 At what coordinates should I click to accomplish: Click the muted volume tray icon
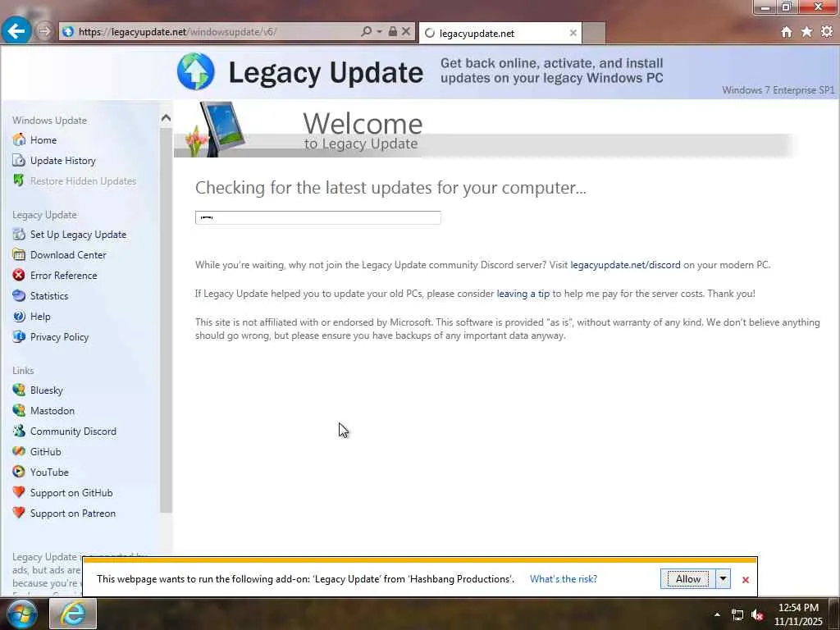(757, 614)
